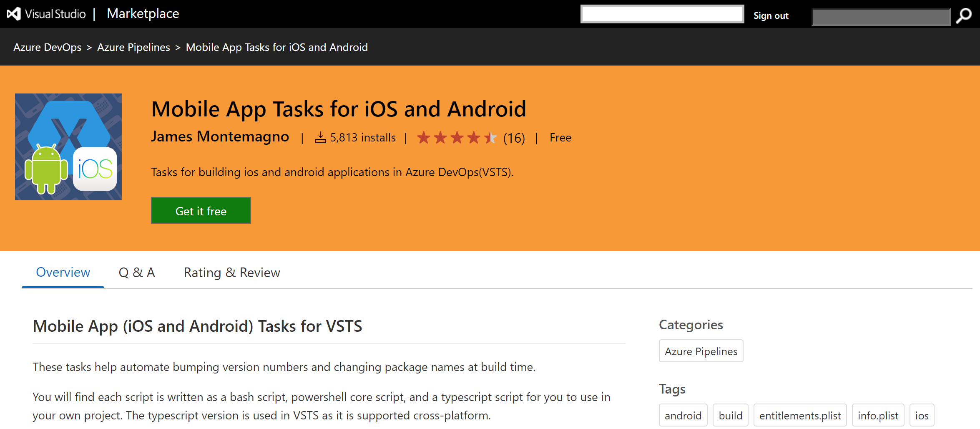Click Mobile App Tasks breadcrumb text
This screenshot has width=980, height=429.
(277, 47)
